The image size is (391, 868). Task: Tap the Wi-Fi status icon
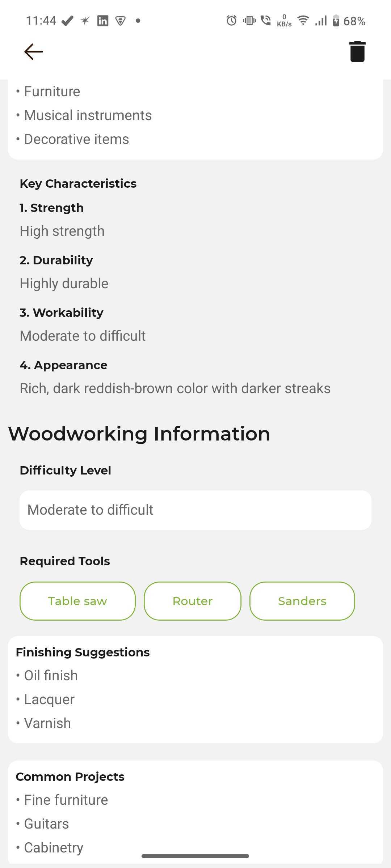(x=303, y=21)
